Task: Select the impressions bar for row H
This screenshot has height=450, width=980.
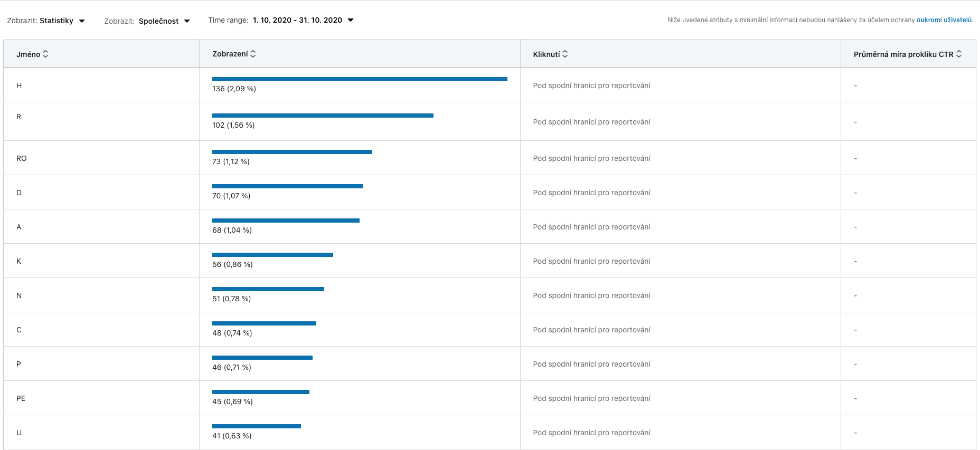Action: (x=359, y=79)
